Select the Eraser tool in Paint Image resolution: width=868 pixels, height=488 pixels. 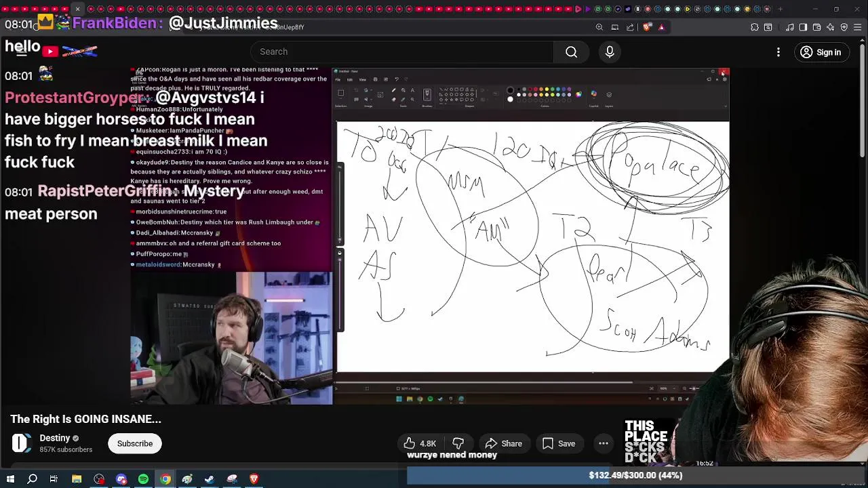pyautogui.click(x=394, y=99)
